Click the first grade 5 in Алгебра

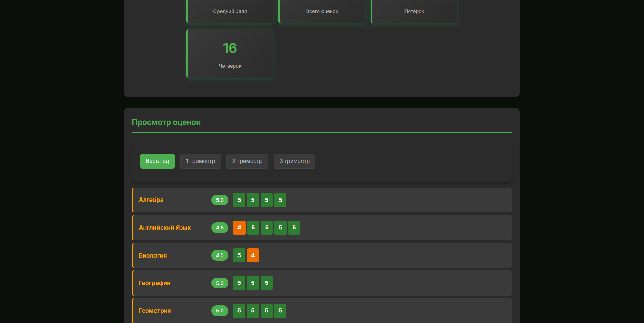pos(239,200)
